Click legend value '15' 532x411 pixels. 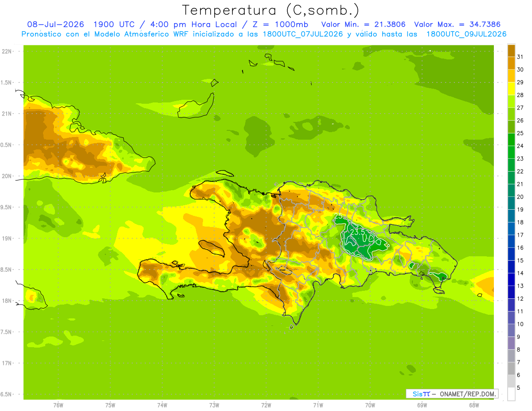[x=520, y=260]
